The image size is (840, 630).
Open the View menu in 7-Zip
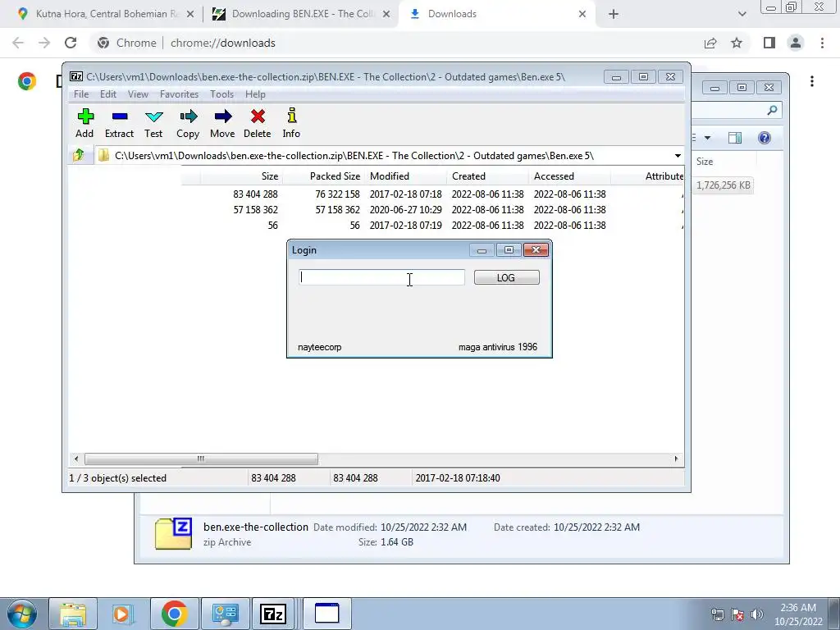tap(138, 94)
